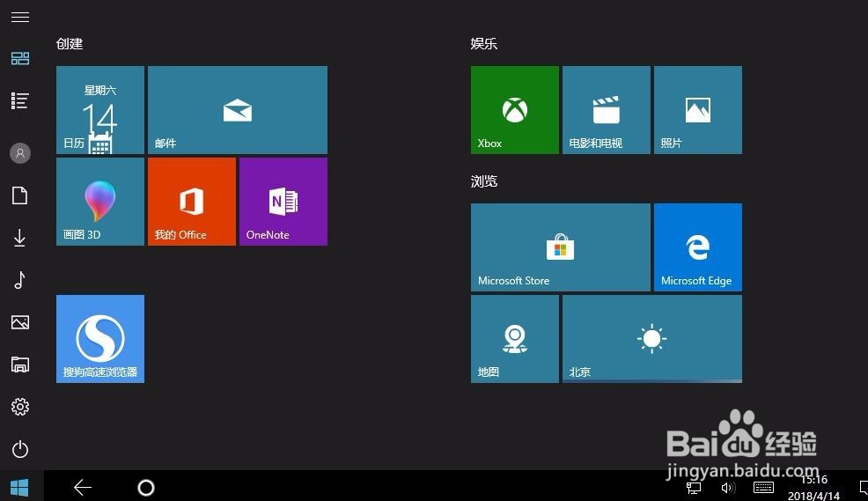Screen dimensions: 868x501
Task: Click the Power button icon
Action: pos(20,449)
